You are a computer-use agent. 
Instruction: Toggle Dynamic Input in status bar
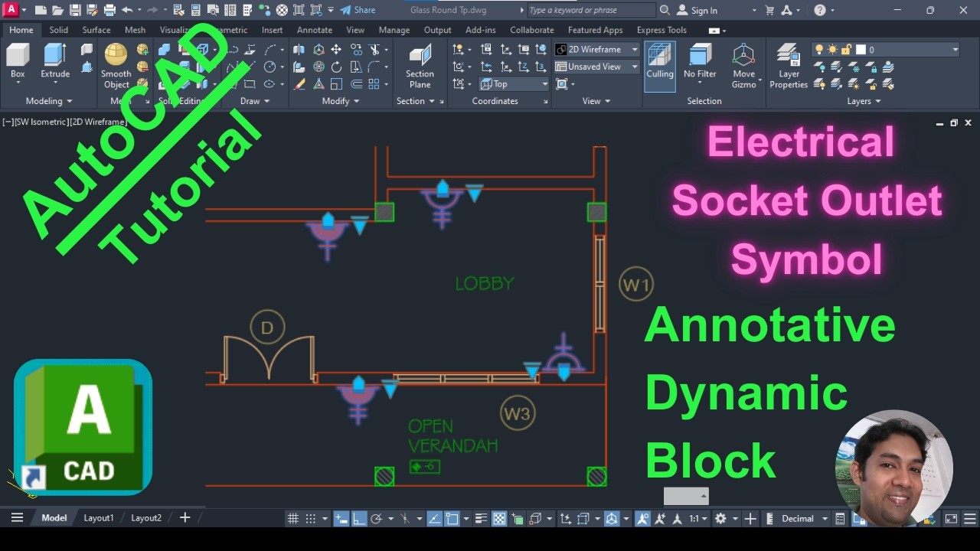341,518
